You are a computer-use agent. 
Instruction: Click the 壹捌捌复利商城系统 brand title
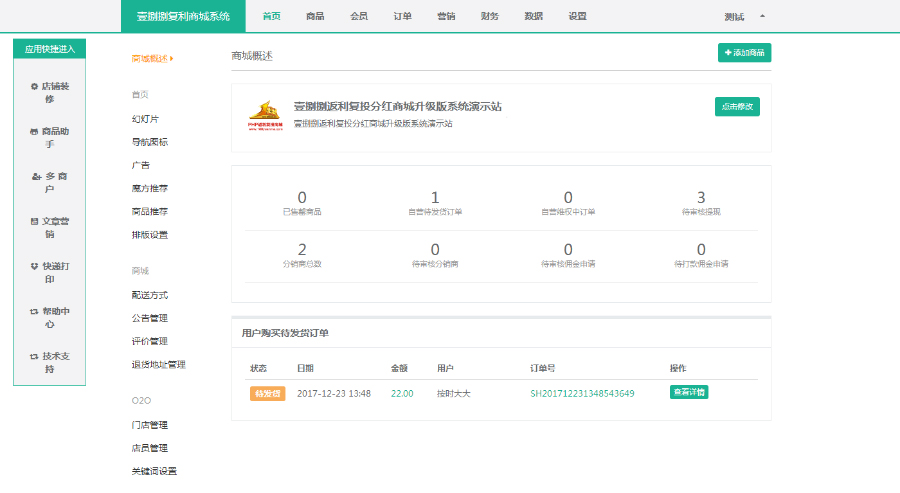(183, 16)
